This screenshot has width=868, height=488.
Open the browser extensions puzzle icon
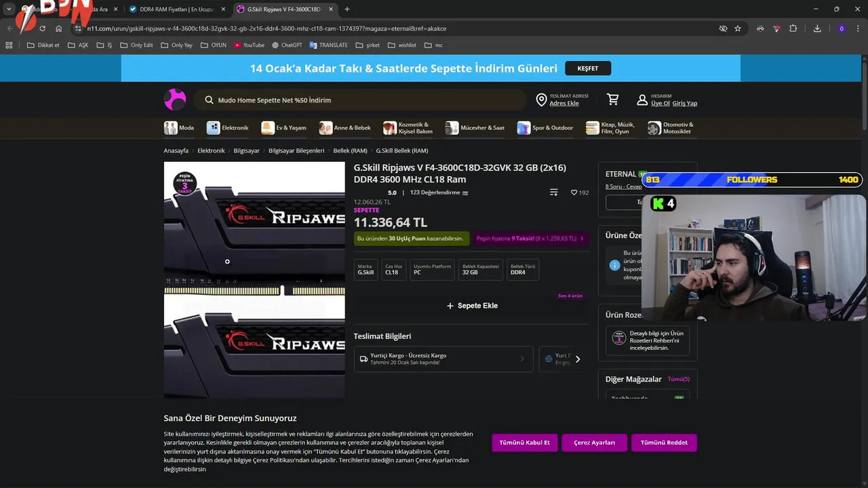(793, 28)
